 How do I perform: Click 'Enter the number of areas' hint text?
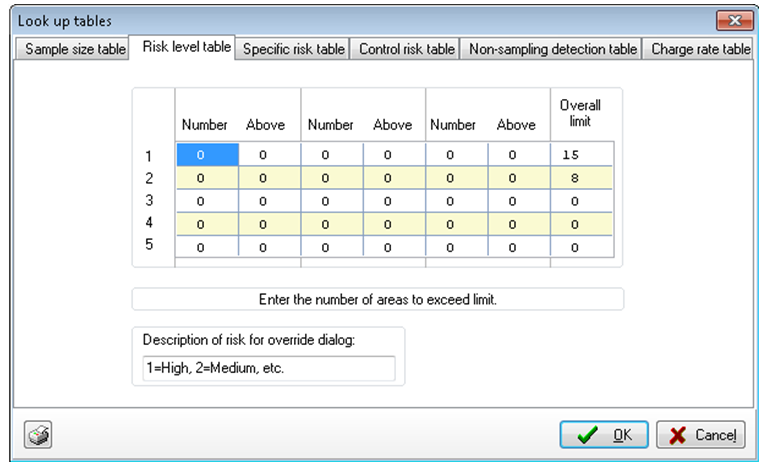pos(378,299)
